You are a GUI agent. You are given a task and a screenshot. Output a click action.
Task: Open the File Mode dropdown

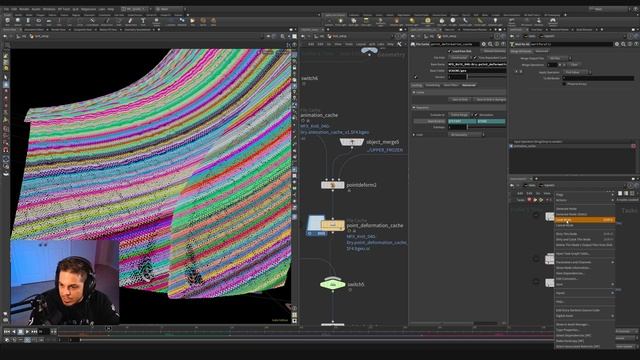[x=460, y=58]
